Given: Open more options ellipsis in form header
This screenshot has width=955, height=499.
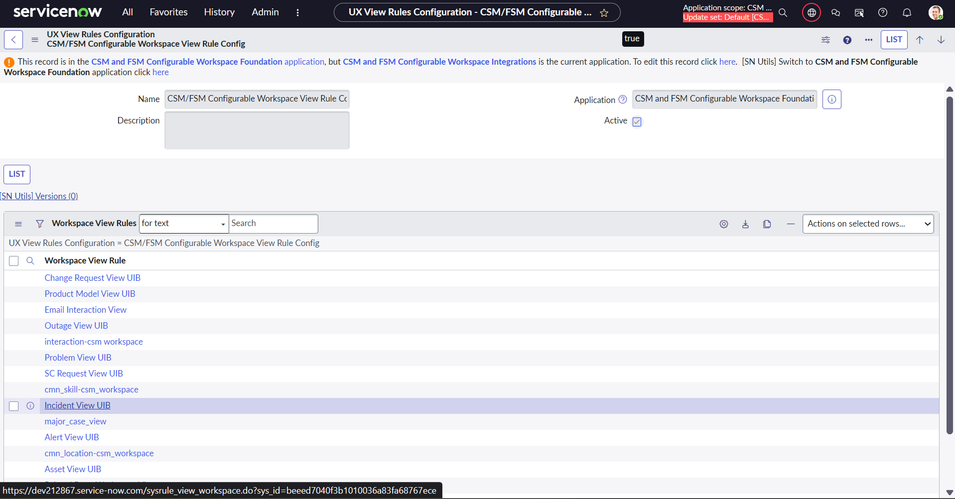Looking at the screenshot, I should [x=869, y=40].
